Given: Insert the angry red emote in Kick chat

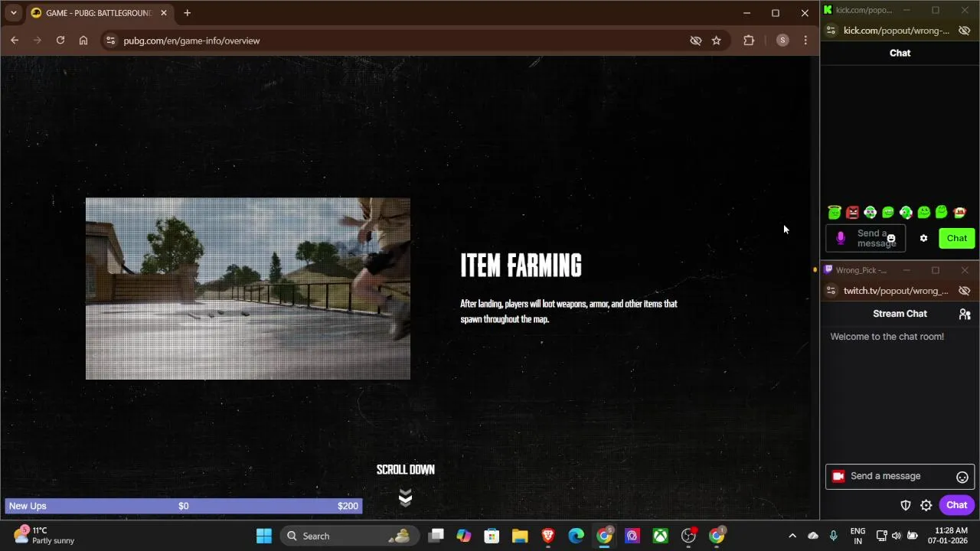Looking at the screenshot, I should 852,213.
